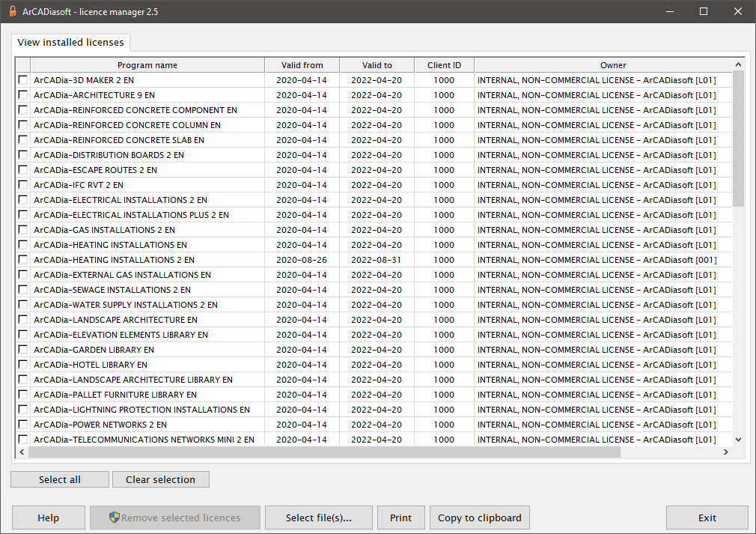This screenshot has height=534, width=756.
Task: Click the scroll-up arrow of the license list
Action: (x=737, y=64)
